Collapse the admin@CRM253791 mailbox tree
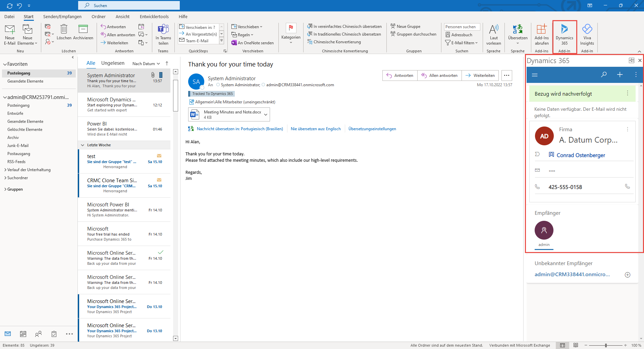The height and width of the screenshot is (349, 644). point(5,97)
